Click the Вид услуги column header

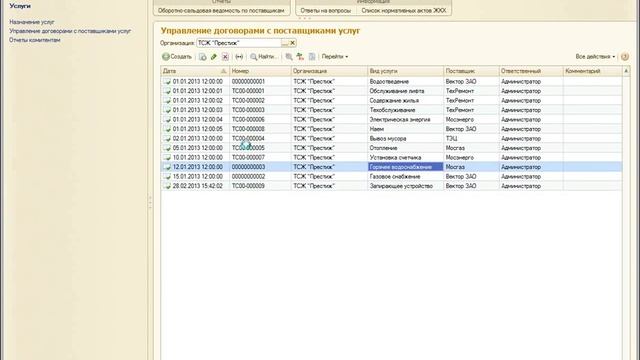[405, 71]
